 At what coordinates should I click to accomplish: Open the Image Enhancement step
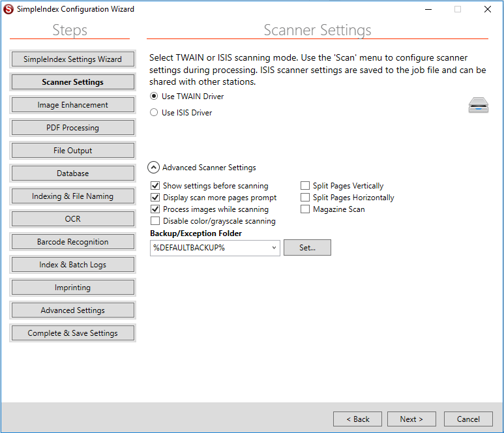pos(72,105)
